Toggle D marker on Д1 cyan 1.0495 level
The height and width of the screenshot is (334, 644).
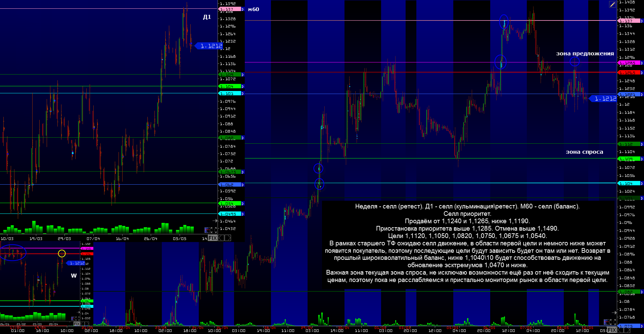pyautogui.click(x=242, y=214)
